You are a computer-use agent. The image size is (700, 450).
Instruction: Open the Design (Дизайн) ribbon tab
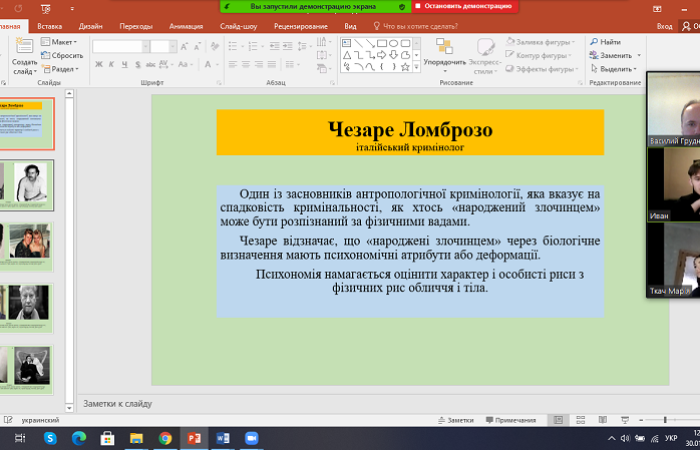coord(90,26)
